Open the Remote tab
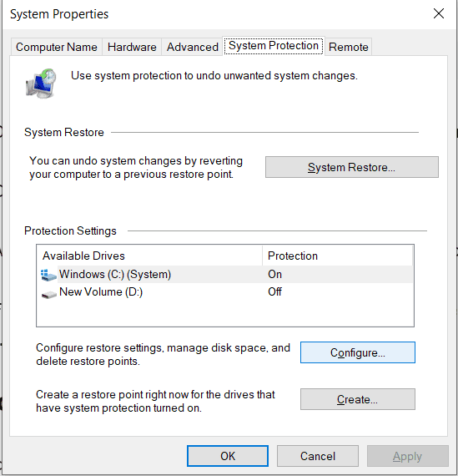This screenshot has height=476, width=458. (x=349, y=47)
